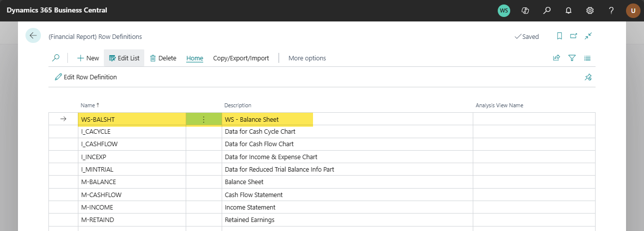Click the Share icon
644x231 pixels.
point(556,58)
